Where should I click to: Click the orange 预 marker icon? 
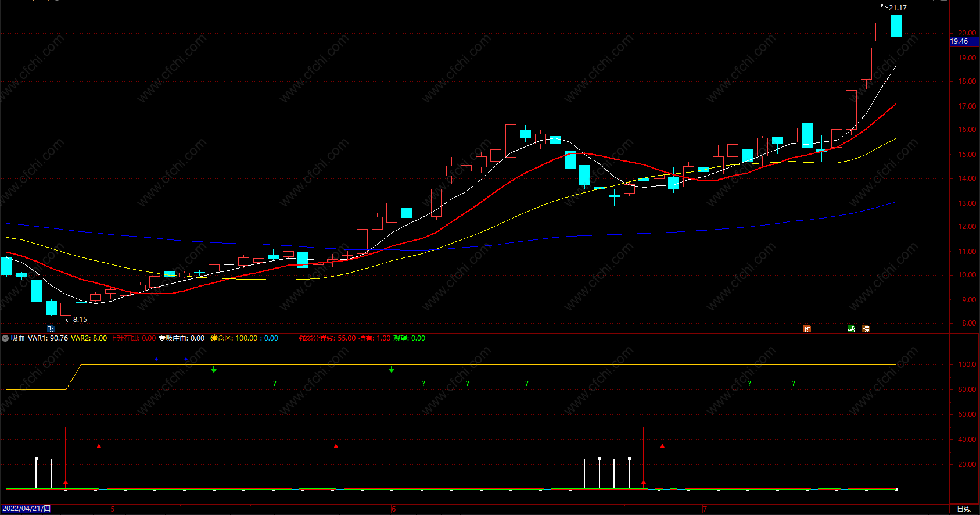(x=807, y=329)
